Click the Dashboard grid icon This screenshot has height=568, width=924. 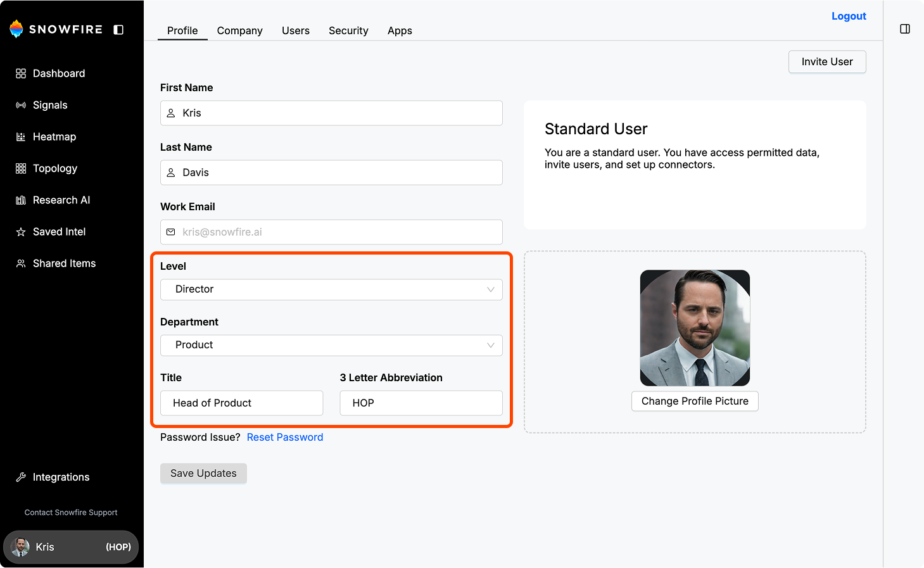click(x=21, y=73)
